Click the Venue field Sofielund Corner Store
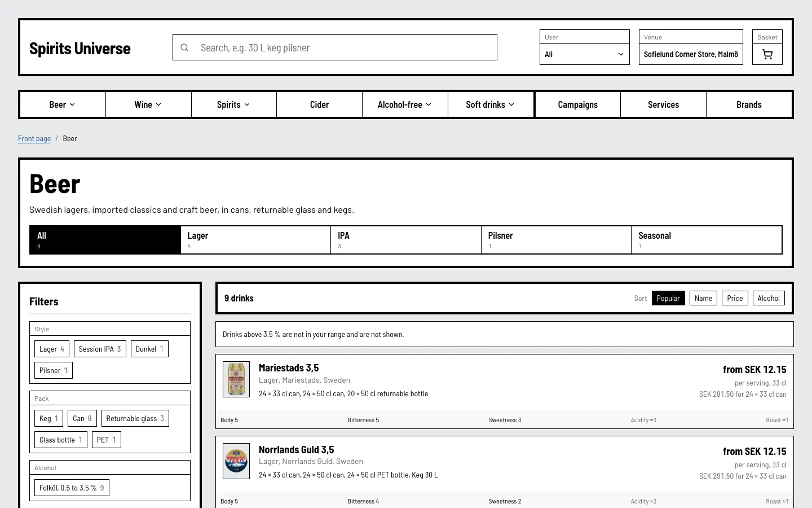This screenshot has height=508, width=812. click(x=691, y=54)
